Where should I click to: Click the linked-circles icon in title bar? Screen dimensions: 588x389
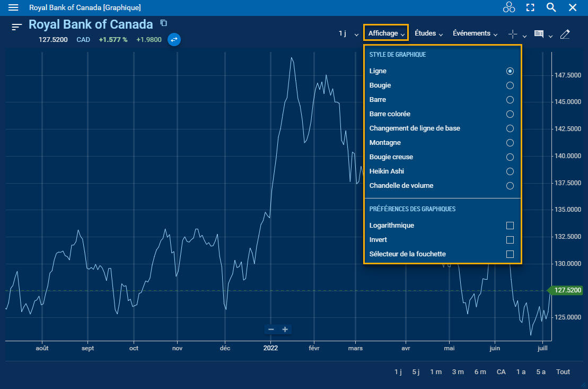click(x=509, y=7)
